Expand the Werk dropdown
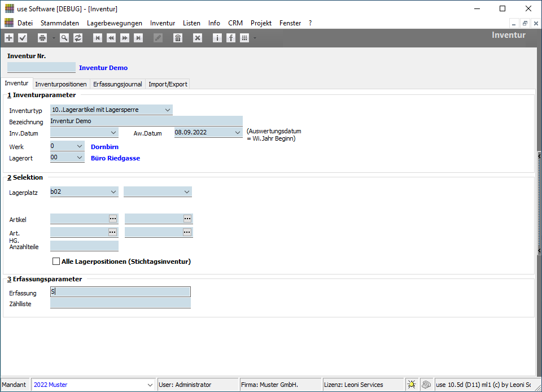Viewport: 542px width, 392px height. [80, 146]
